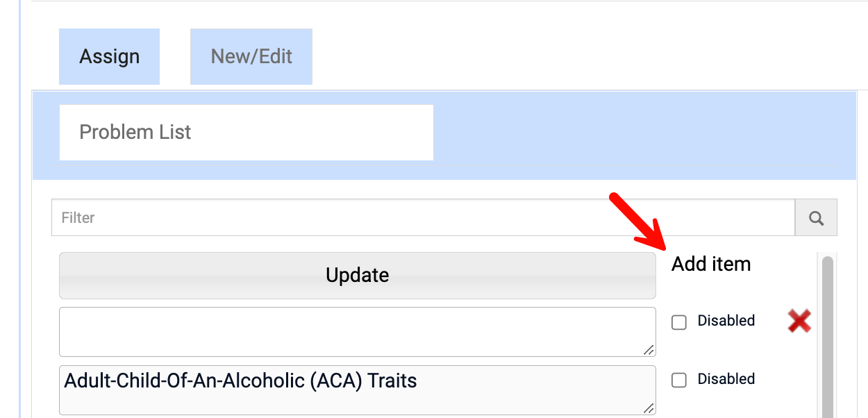This screenshot has width=868, height=418.
Task: Click the magnifying glass search icon
Action: [816, 218]
